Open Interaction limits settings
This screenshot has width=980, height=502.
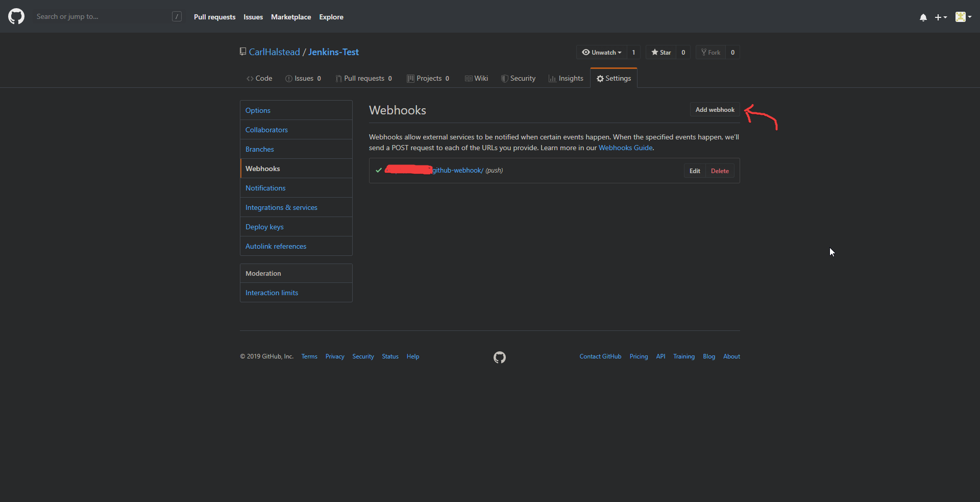tap(296, 293)
